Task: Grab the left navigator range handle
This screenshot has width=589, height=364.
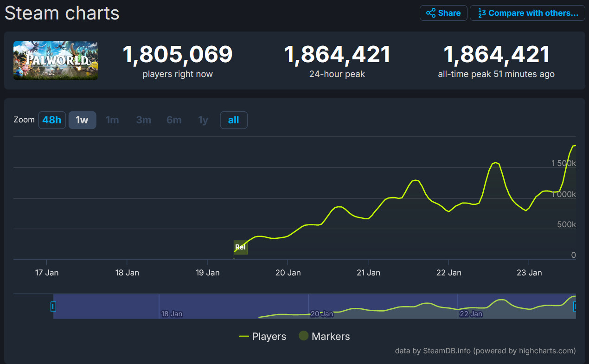Action: pyautogui.click(x=53, y=306)
